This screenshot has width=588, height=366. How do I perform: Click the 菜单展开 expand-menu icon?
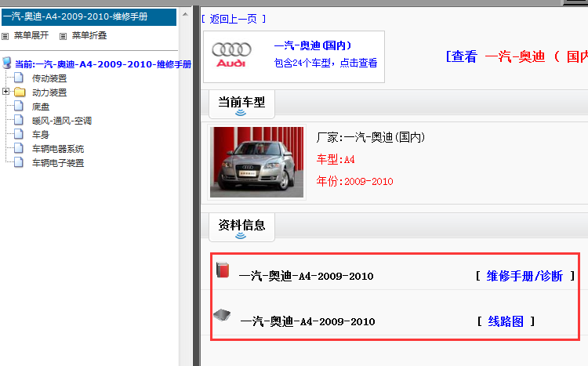(5, 36)
